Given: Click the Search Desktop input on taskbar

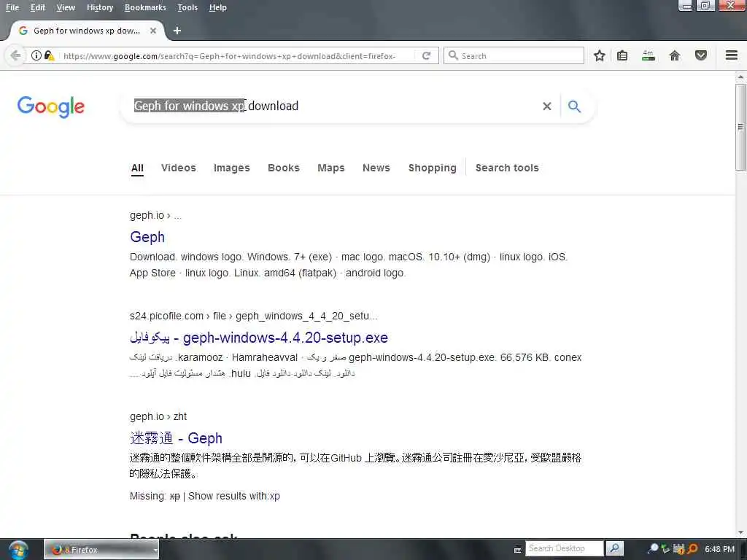Looking at the screenshot, I should (564, 548).
